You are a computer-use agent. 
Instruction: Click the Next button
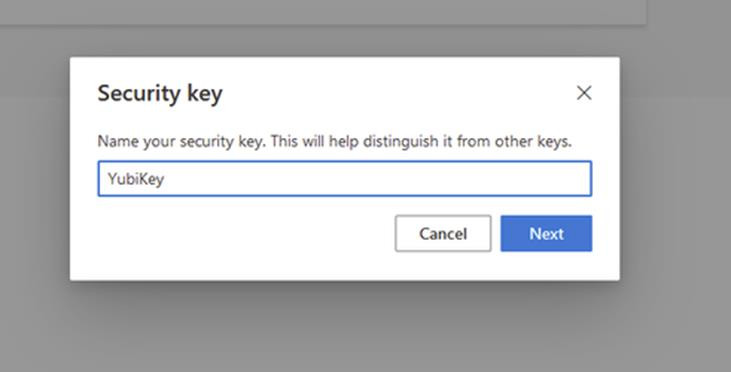click(546, 234)
